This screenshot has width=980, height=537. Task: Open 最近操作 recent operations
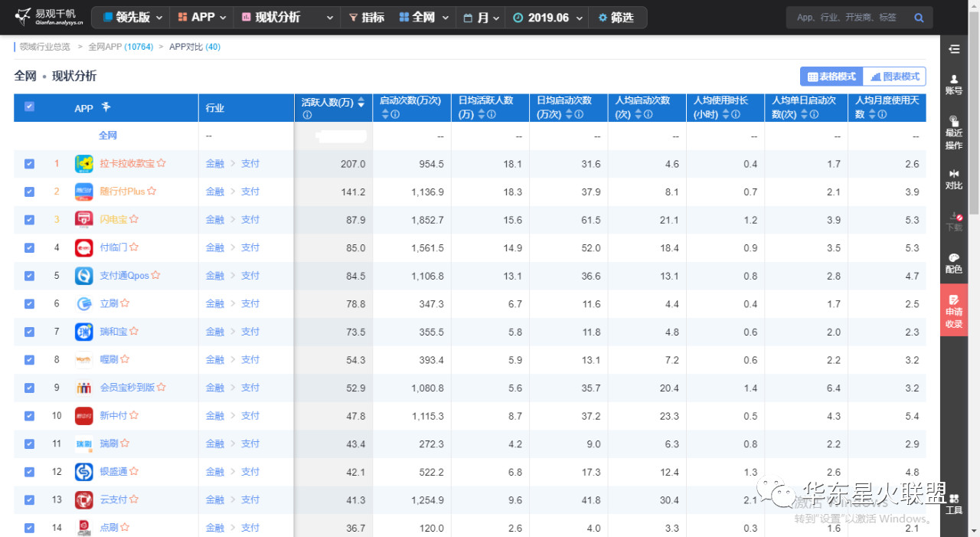[x=954, y=133]
